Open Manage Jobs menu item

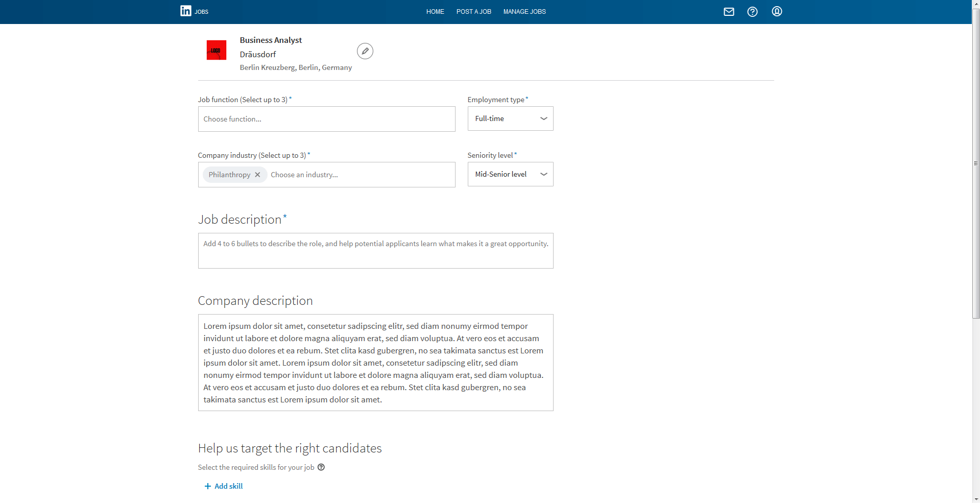click(x=524, y=12)
